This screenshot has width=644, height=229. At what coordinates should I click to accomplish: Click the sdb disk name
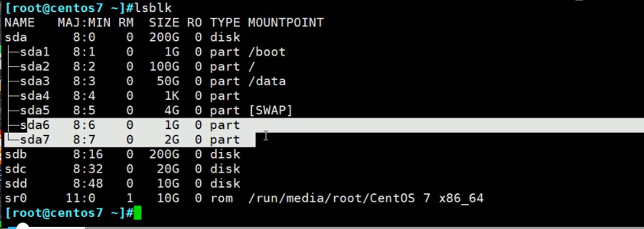pos(16,154)
